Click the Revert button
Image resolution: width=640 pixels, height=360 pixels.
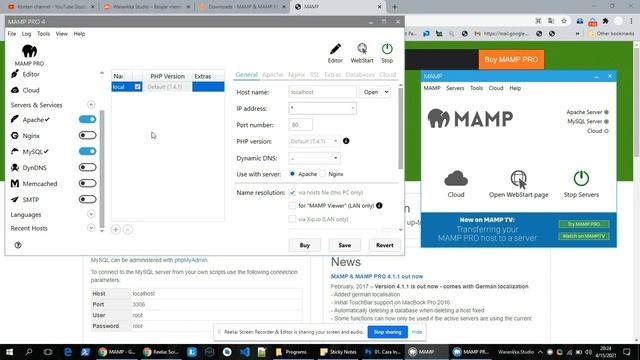pos(384,245)
